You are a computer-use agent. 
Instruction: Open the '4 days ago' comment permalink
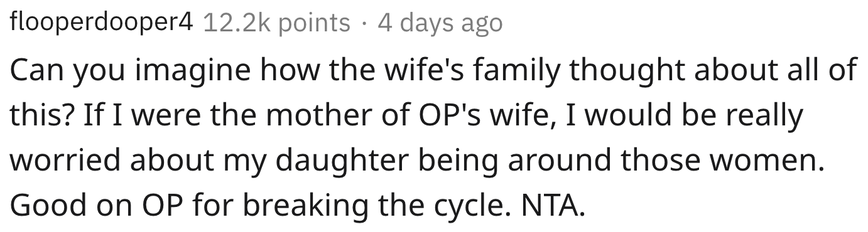[x=440, y=23]
